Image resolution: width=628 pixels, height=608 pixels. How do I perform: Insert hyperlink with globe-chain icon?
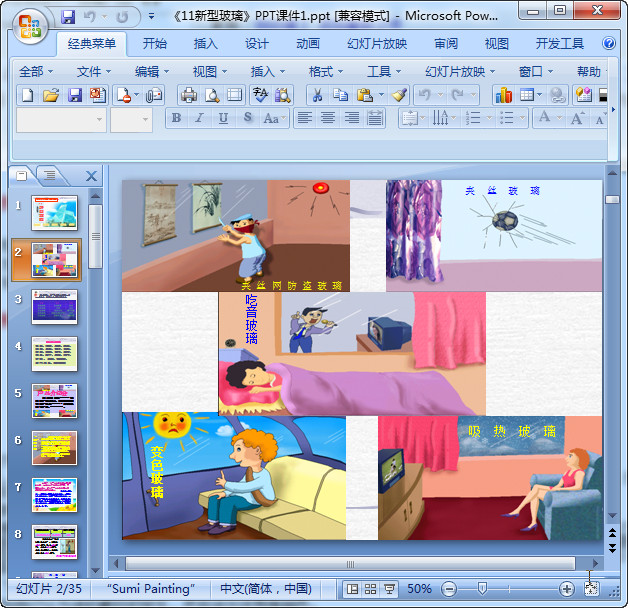(557, 95)
